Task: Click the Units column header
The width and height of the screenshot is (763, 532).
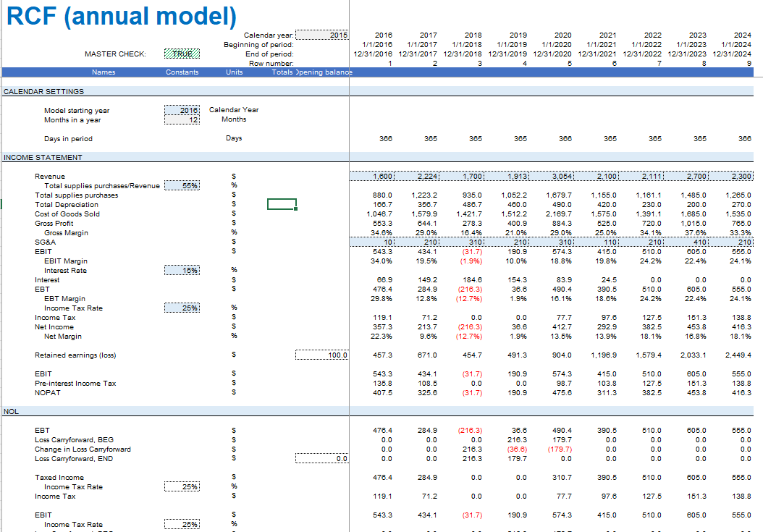Action: (x=234, y=72)
